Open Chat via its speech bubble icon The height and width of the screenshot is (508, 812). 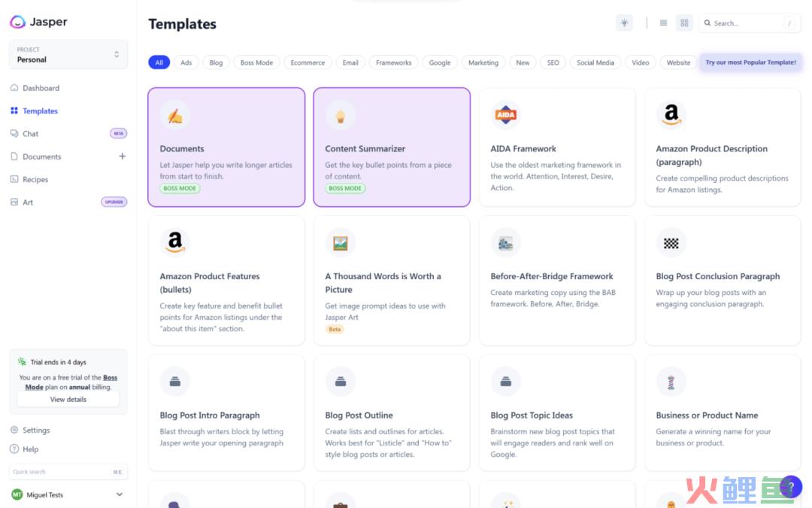pos(14,133)
